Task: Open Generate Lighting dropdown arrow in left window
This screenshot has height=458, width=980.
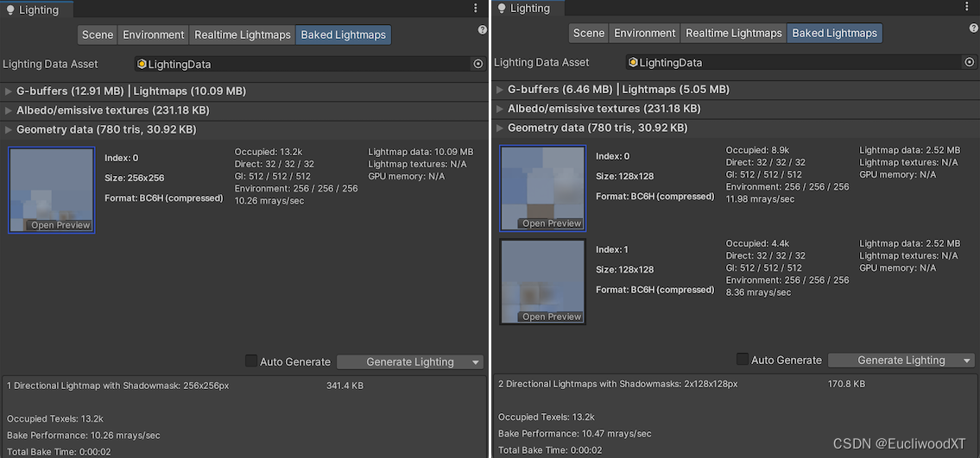Action: click(477, 362)
